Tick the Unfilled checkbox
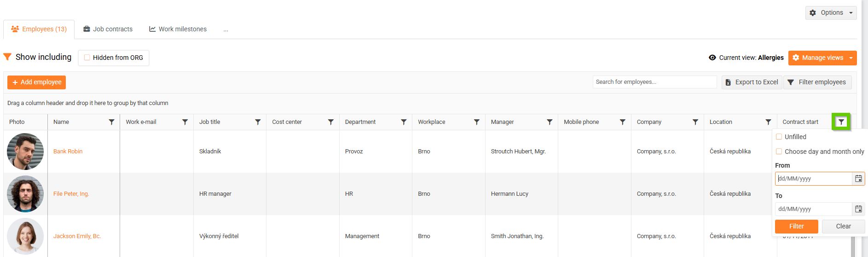The width and height of the screenshot is (868, 257). [779, 137]
